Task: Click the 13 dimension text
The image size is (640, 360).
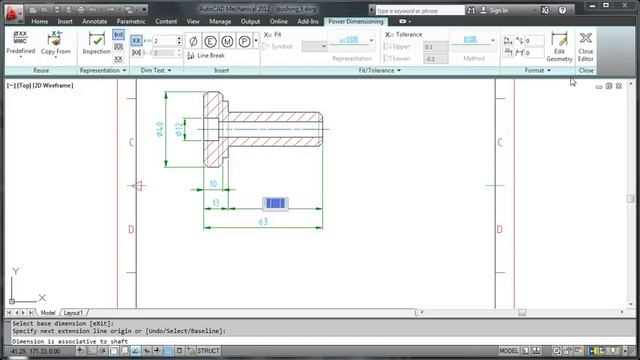Action: (x=216, y=203)
